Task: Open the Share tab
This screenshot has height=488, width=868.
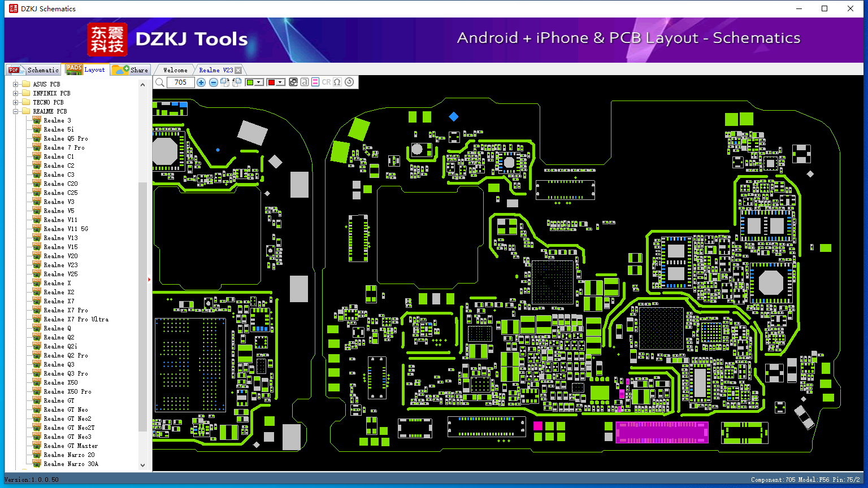Action: (130, 70)
